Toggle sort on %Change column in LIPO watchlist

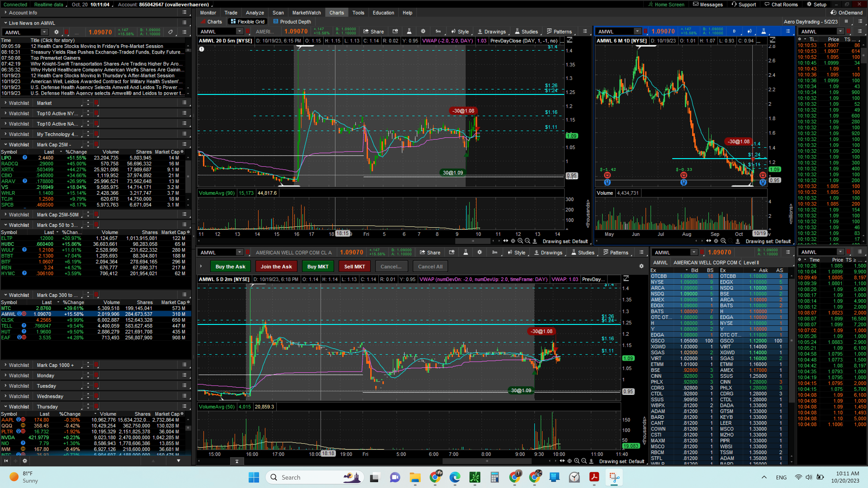pos(76,152)
